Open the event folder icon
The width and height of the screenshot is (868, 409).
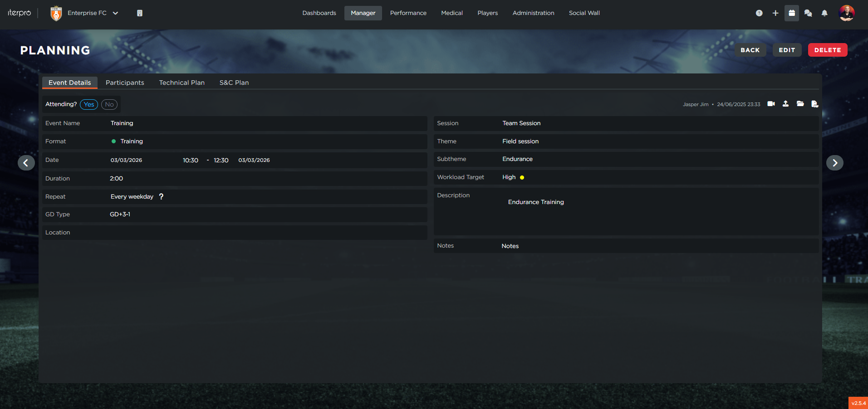800,104
